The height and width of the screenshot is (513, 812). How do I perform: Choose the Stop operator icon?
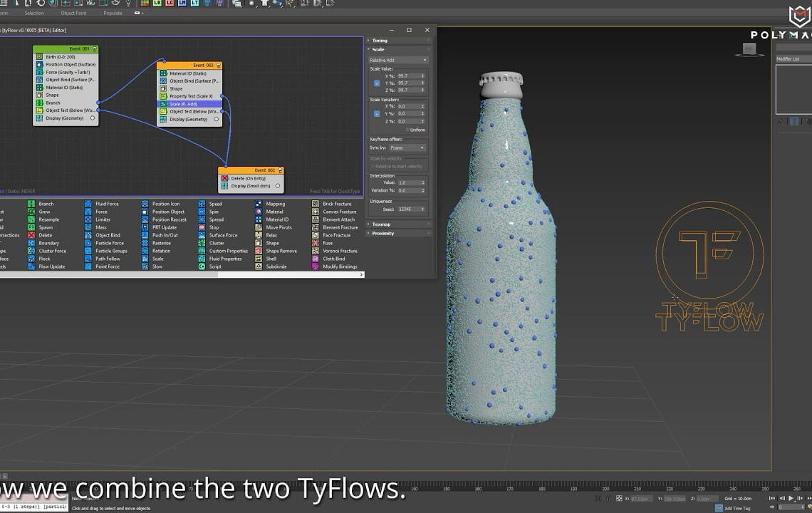202,227
